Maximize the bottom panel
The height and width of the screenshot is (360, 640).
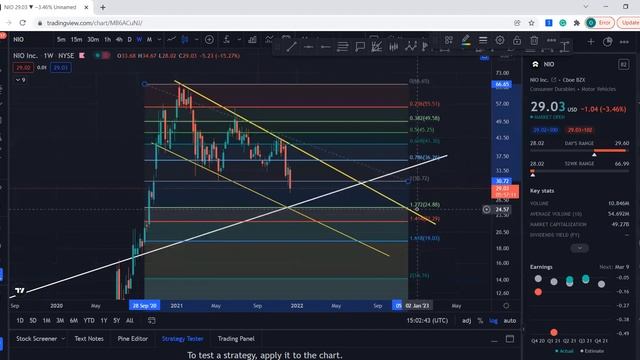click(x=510, y=339)
